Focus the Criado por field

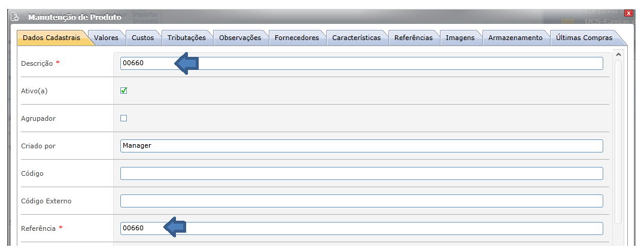[362, 146]
